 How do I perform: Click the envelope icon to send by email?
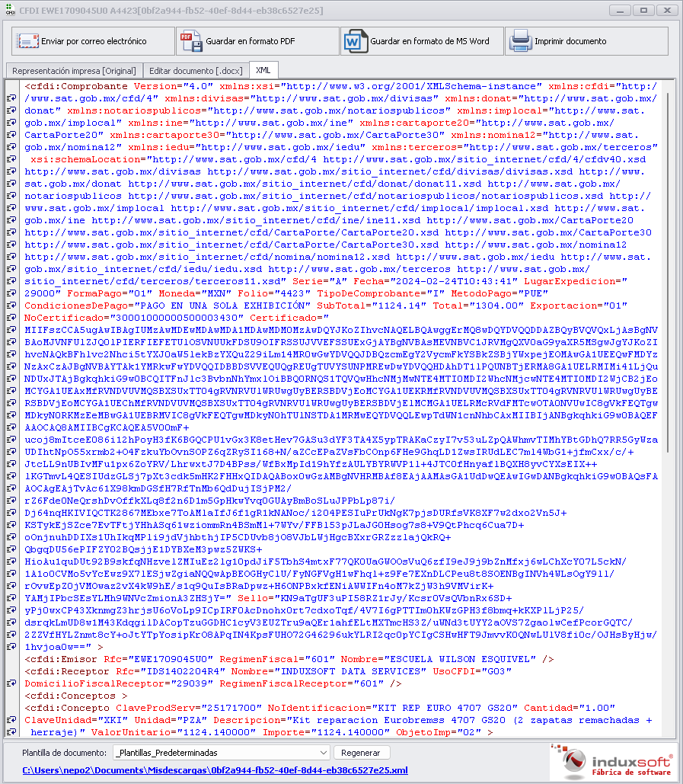pyautogui.click(x=27, y=41)
